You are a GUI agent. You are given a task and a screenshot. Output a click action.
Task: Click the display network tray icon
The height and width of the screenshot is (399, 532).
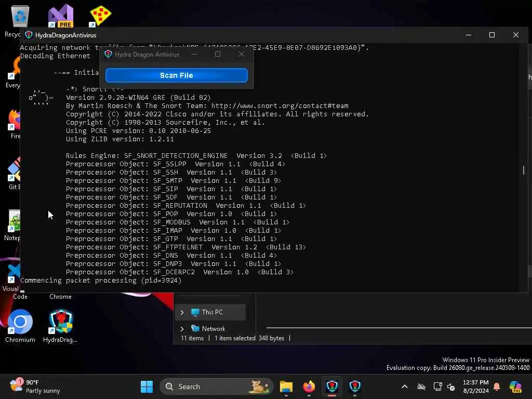437,387
